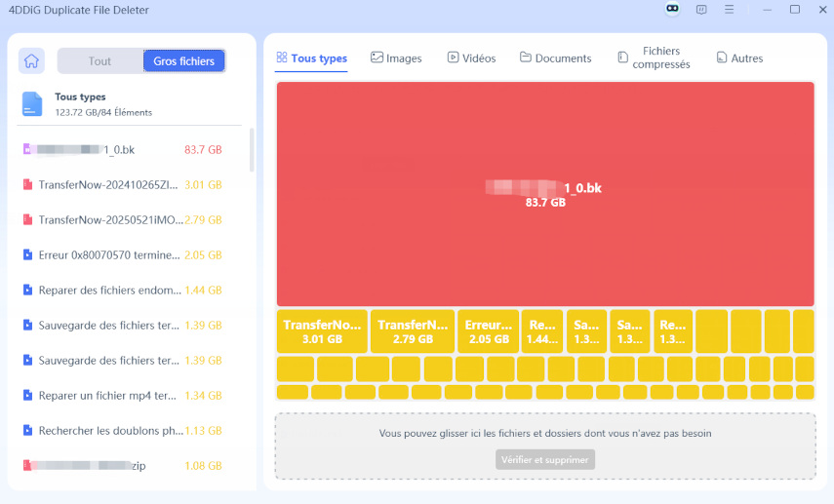
Task: Switch to the Autres tab
Action: pos(739,58)
